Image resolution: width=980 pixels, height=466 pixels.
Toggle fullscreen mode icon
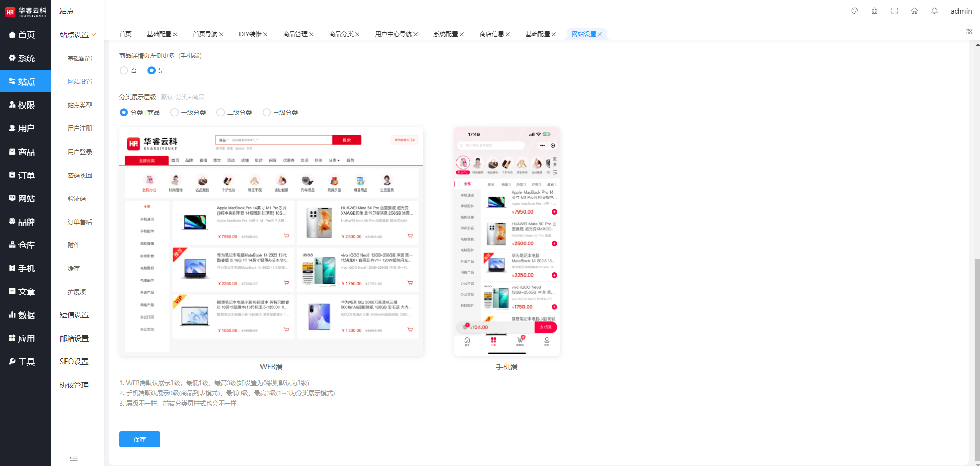pos(895,11)
